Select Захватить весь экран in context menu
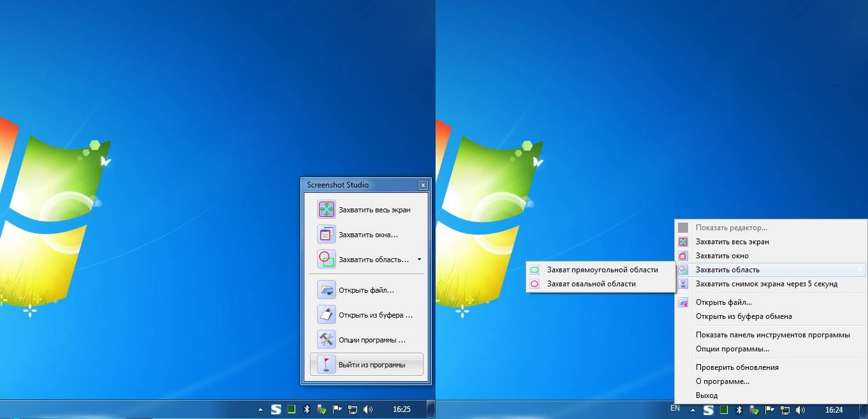Screen dimensions: 868x419 click(x=770, y=242)
